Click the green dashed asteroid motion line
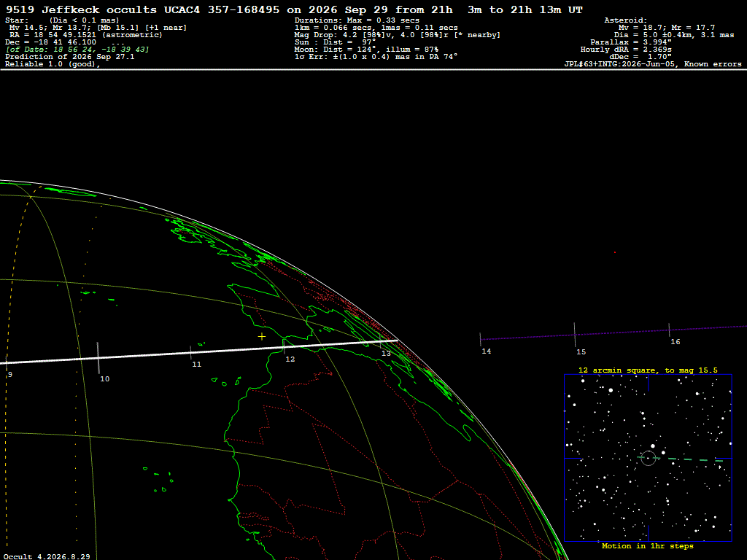The height and width of the screenshot is (560, 747). pos(681,459)
